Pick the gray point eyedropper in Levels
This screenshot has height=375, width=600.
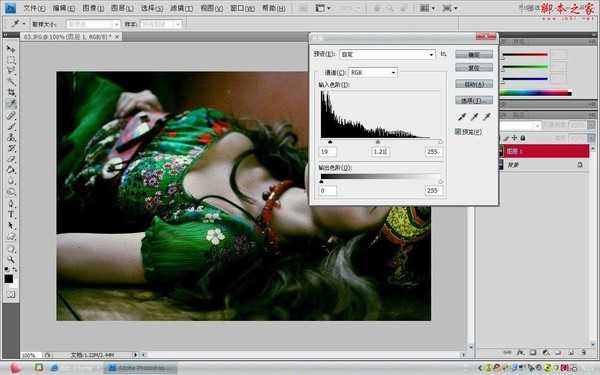(474, 117)
